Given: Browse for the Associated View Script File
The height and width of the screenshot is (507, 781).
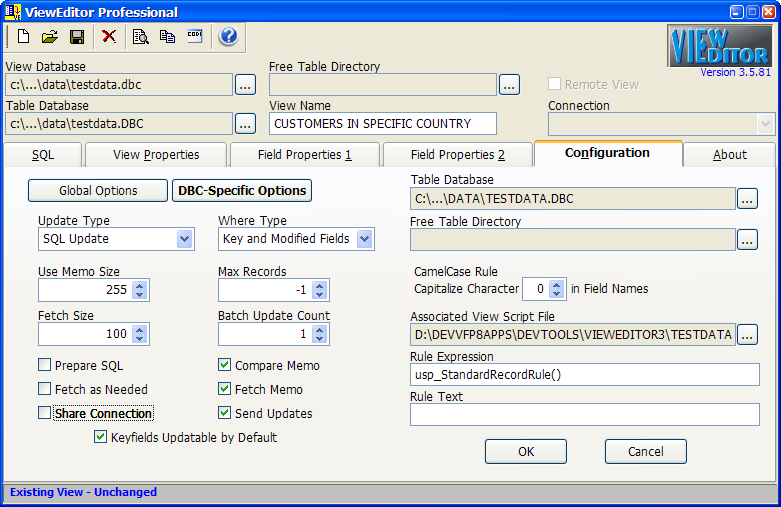Looking at the screenshot, I should tap(747, 335).
